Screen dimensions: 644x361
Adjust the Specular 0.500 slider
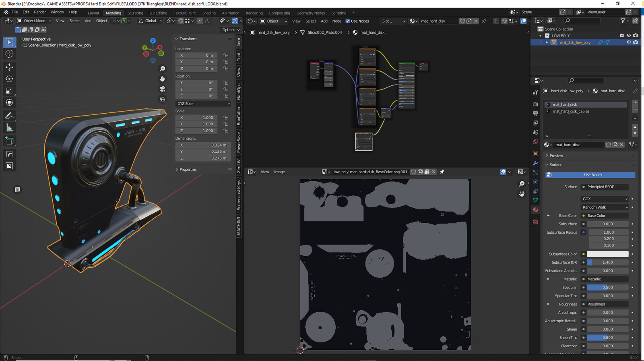tap(607, 288)
